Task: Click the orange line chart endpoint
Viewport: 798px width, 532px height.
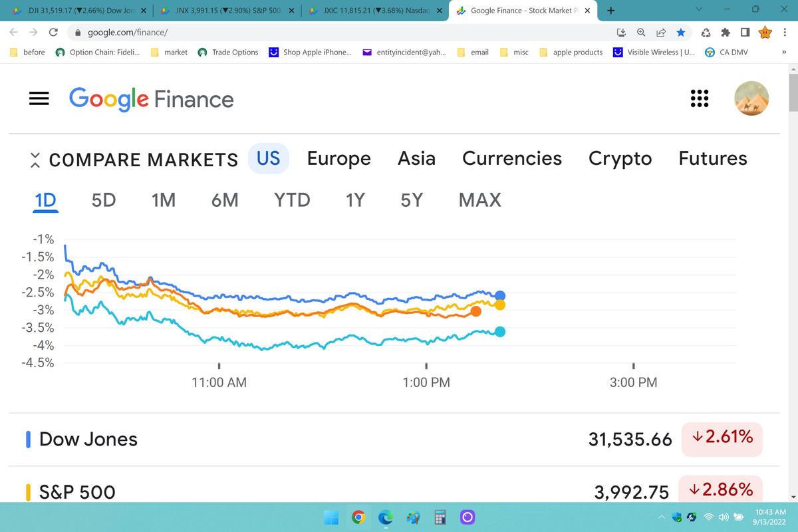Action: click(x=475, y=312)
